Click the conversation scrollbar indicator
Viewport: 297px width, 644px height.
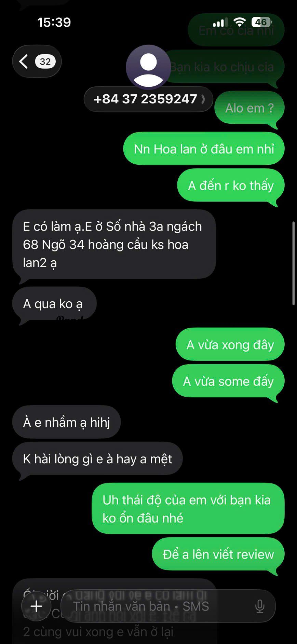tap(293, 263)
